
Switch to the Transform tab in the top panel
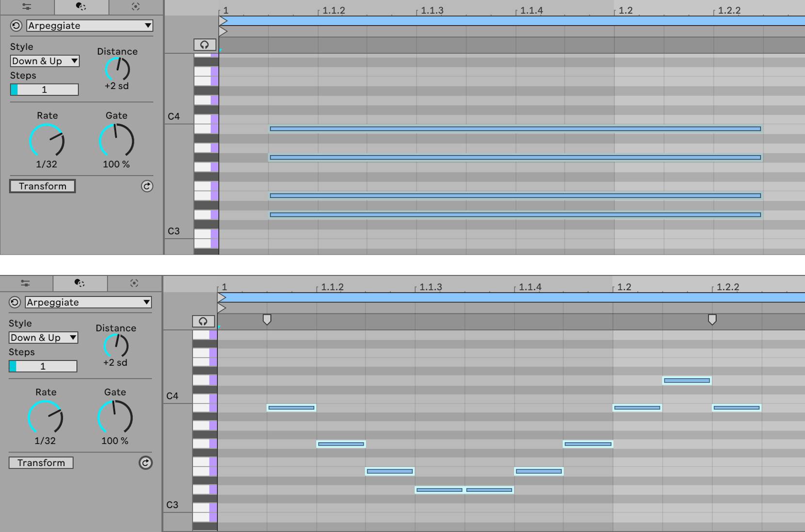(81, 7)
